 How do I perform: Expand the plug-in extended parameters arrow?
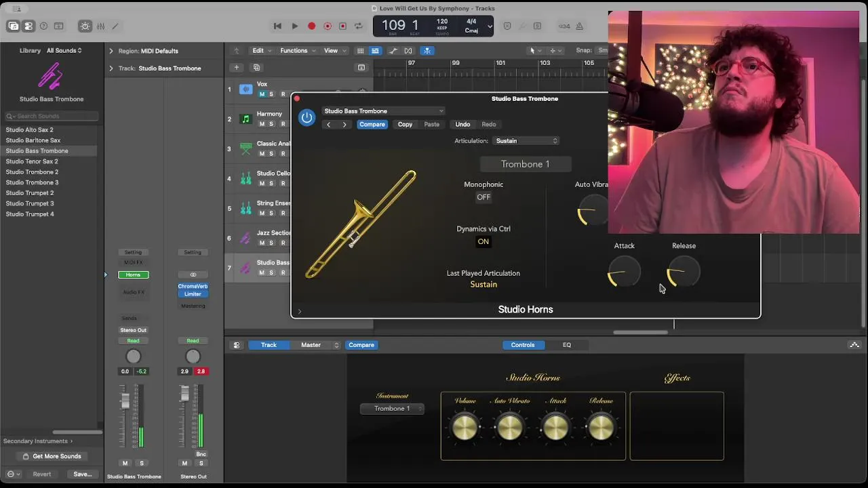(299, 312)
